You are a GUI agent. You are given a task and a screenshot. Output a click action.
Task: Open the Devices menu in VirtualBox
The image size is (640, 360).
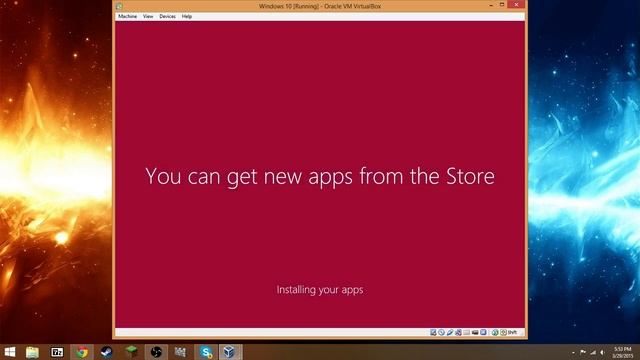tap(167, 16)
